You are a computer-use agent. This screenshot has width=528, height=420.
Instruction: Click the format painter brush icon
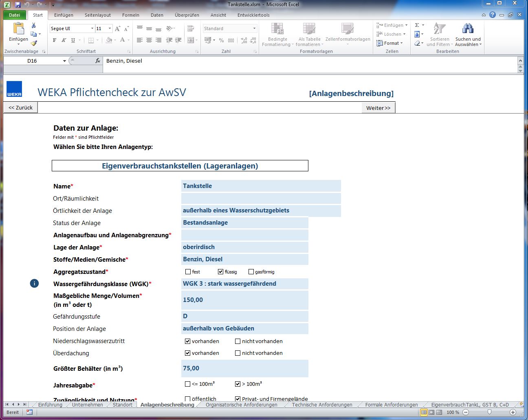tap(34, 43)
